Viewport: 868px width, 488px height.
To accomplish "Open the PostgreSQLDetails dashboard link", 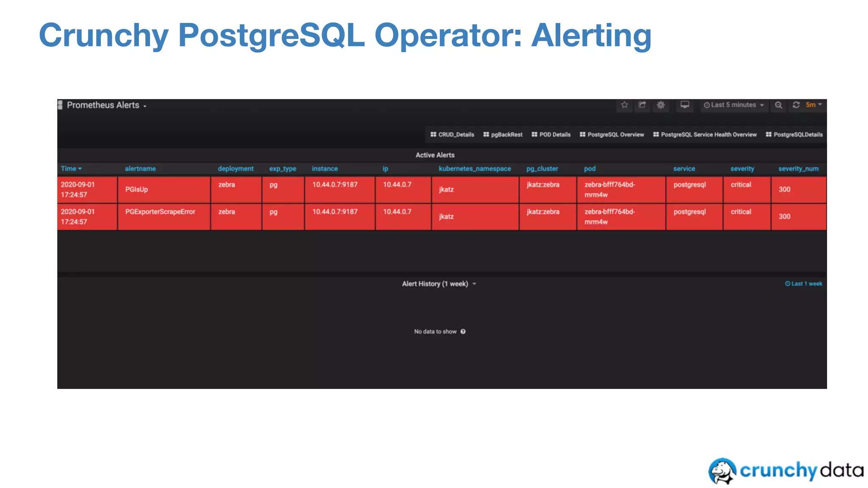I will 794,135.
